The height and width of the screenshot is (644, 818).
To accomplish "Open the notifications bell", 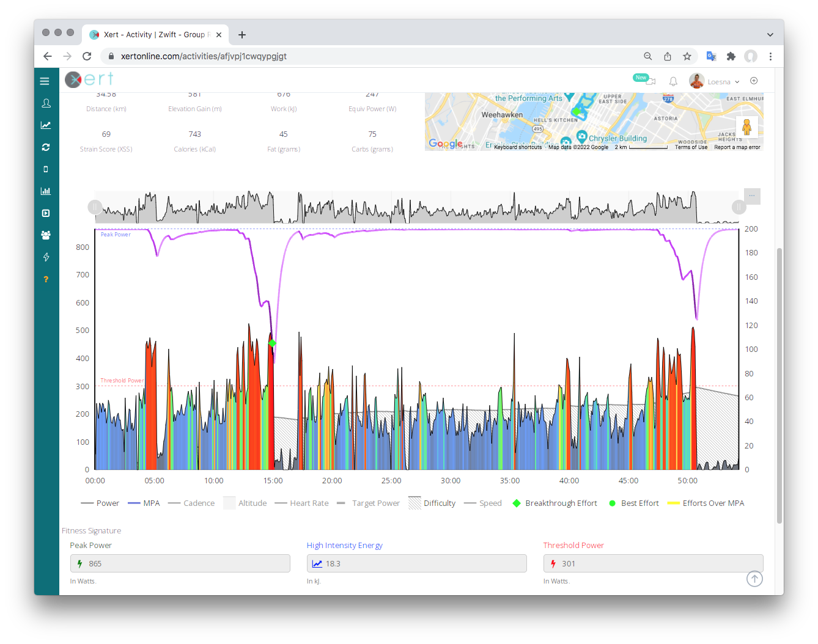I will pyautogui.click(x=673, y=81).
